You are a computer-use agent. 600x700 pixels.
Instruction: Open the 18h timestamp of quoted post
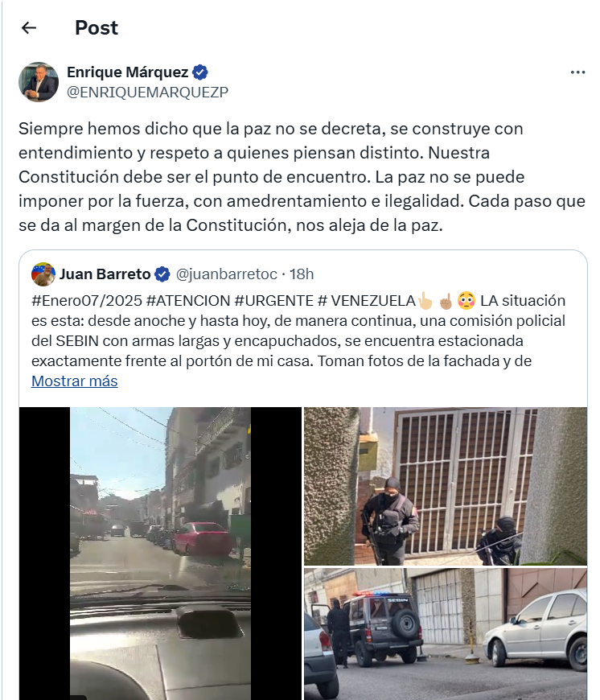tap(302, 274)
